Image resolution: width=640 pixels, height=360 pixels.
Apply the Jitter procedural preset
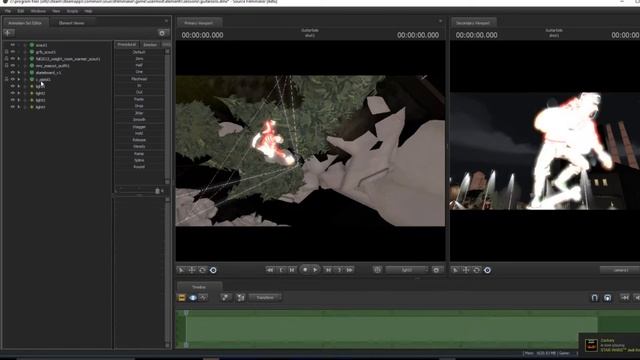tap(139, 113)
